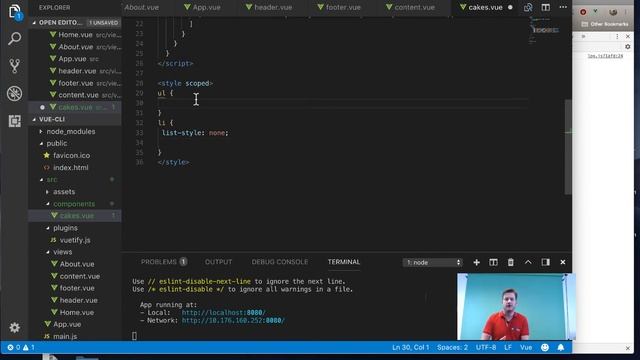Select cakes.vue under components folder

pyautogui.click(x=76, y=216)
